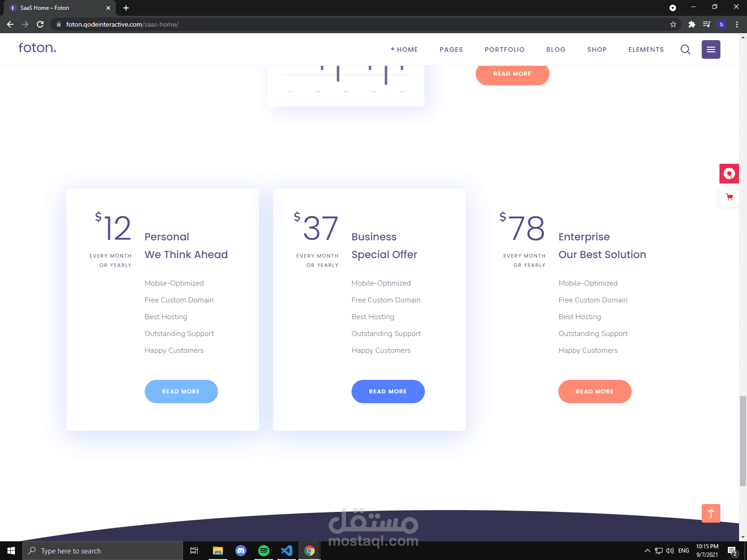This screenshot has width=747, height=560.
Task: Open File Explorer from taskbar
Action: tap(218, 551)
